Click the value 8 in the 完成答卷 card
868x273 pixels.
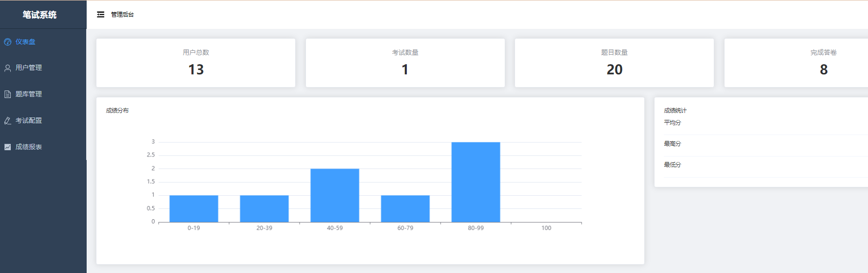point(824,69)
